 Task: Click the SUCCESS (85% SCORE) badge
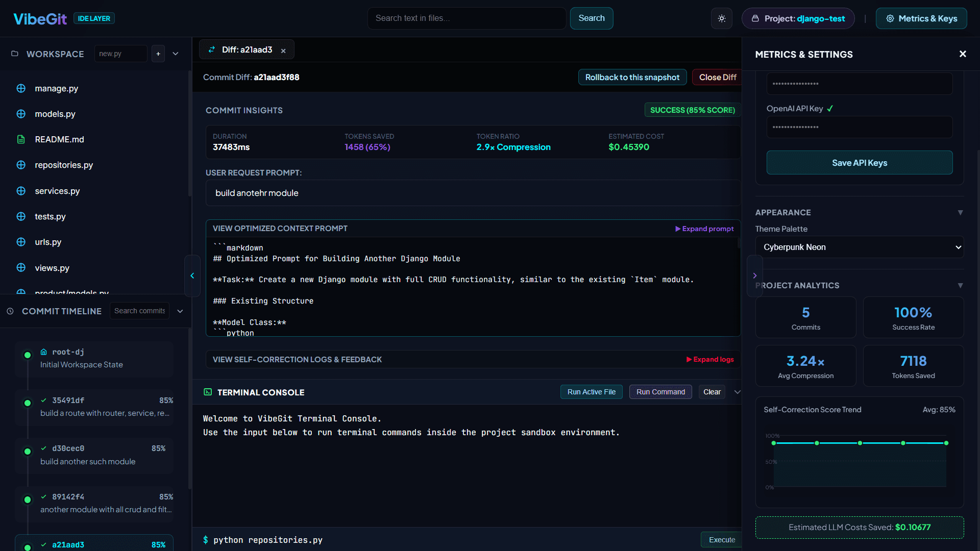pos(693,110)
